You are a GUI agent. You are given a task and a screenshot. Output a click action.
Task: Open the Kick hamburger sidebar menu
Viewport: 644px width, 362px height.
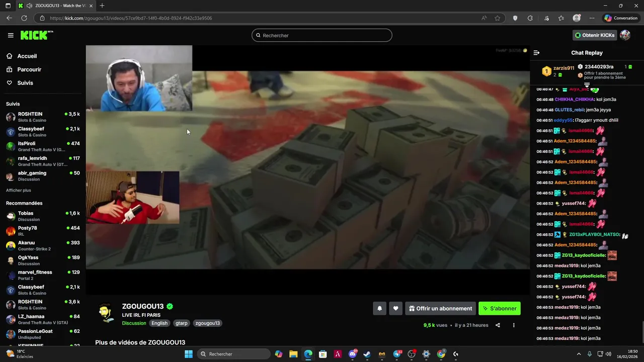pyautogui.click(x=11, y=35)
